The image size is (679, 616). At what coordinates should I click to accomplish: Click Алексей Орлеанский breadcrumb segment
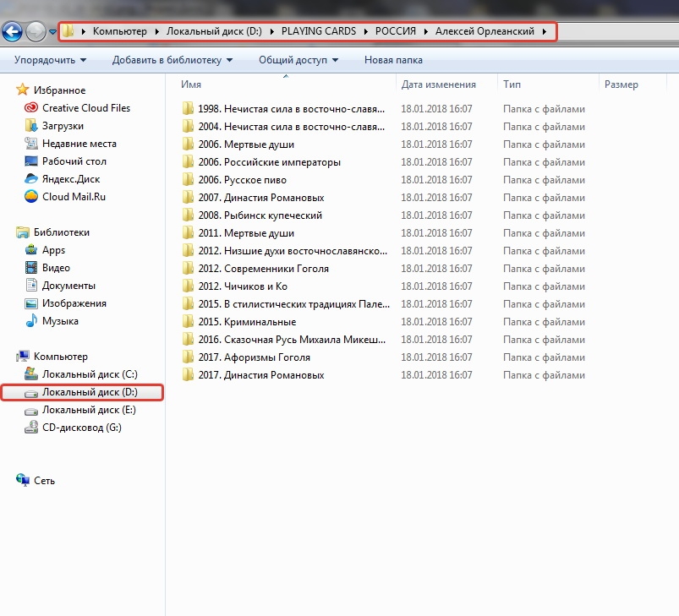(x=485, y=31)
